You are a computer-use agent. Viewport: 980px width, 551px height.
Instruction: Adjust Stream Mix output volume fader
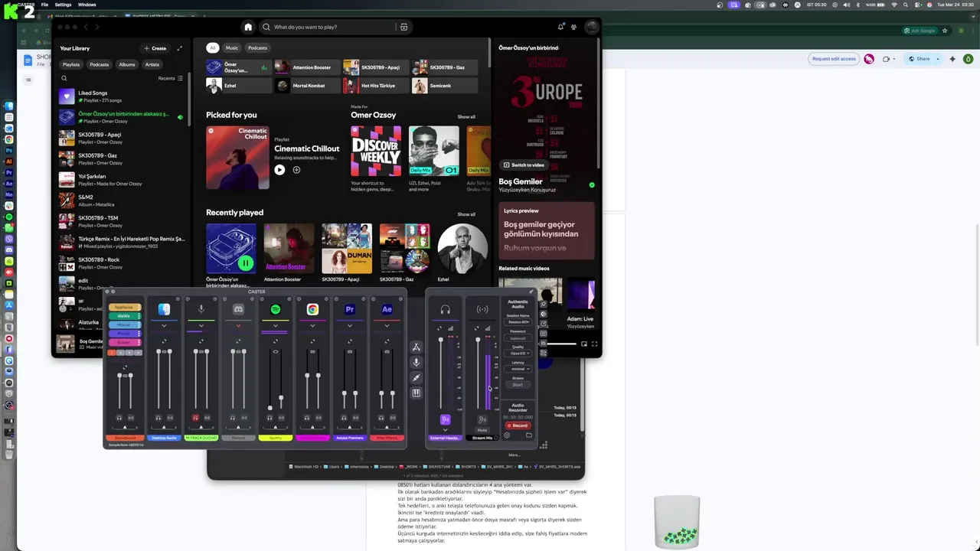click(x=478, y=341)
